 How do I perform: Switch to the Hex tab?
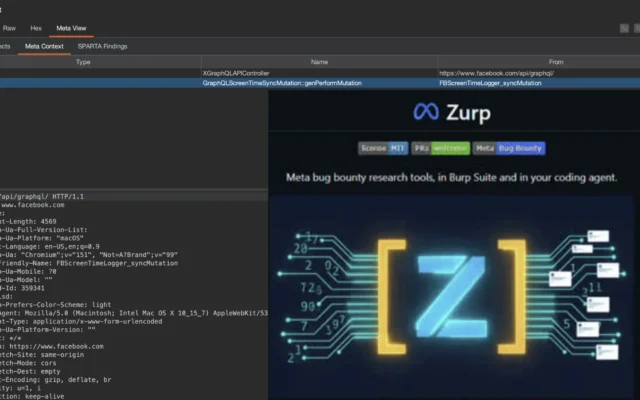pyautogui.click(x=36, y=28)
